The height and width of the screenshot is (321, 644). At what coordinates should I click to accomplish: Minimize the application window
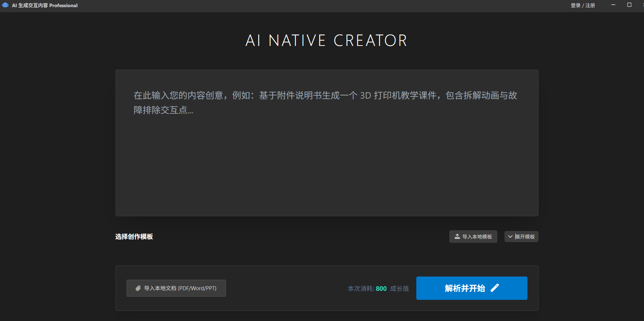click(x=613, y=5)
